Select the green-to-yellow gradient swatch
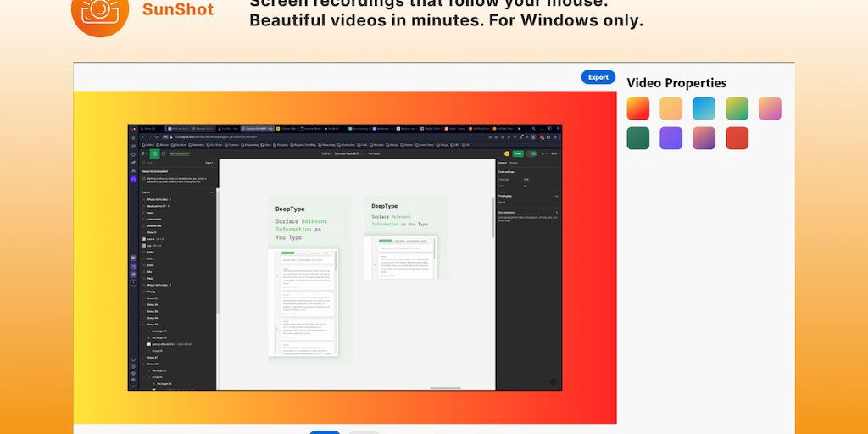 pos(737,108)
